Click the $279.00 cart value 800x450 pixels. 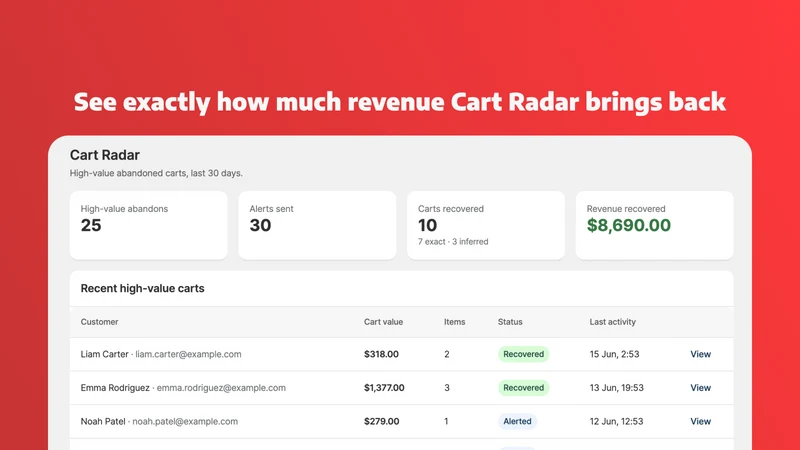coord(382,421)
